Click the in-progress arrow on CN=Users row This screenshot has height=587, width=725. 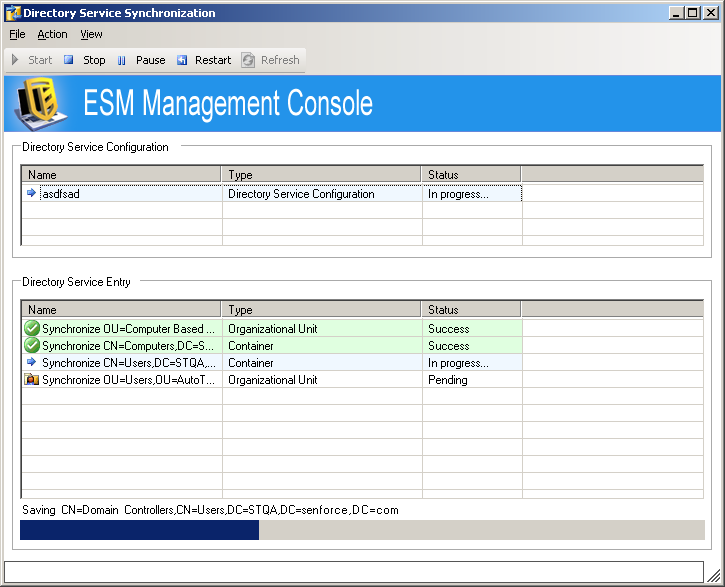(31, 362)
